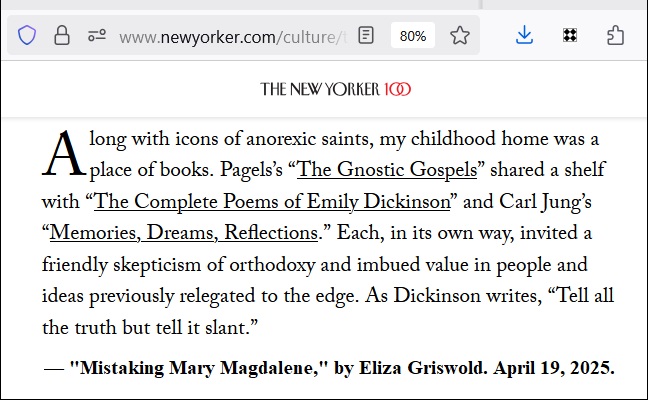Open the site permissions settings icon

click(x=96, y=36)
